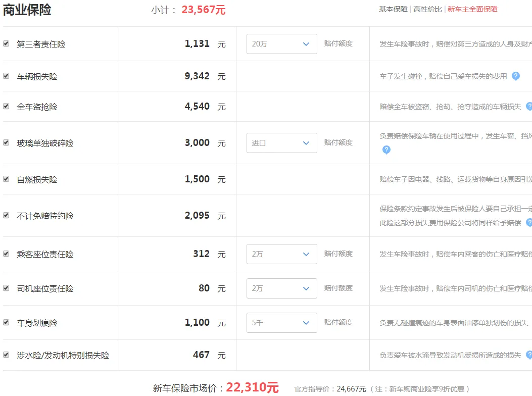The width and height of the screenshot is (532, 396).
Task: Open help icon below 玻璃单独破碎险 description
Action: 386,150
